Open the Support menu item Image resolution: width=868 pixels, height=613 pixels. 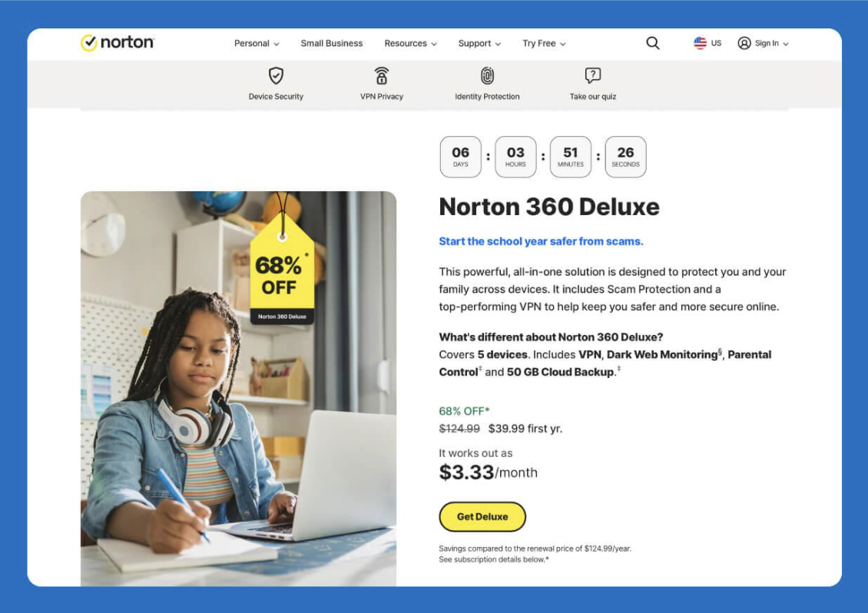click(x=475, y=43)
